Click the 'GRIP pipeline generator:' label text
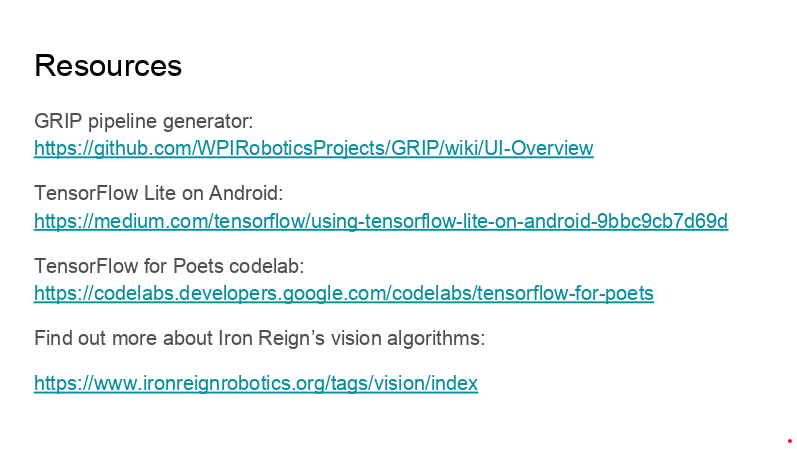Viewport: 797px width, 449px height. click(x=143, y=122)
